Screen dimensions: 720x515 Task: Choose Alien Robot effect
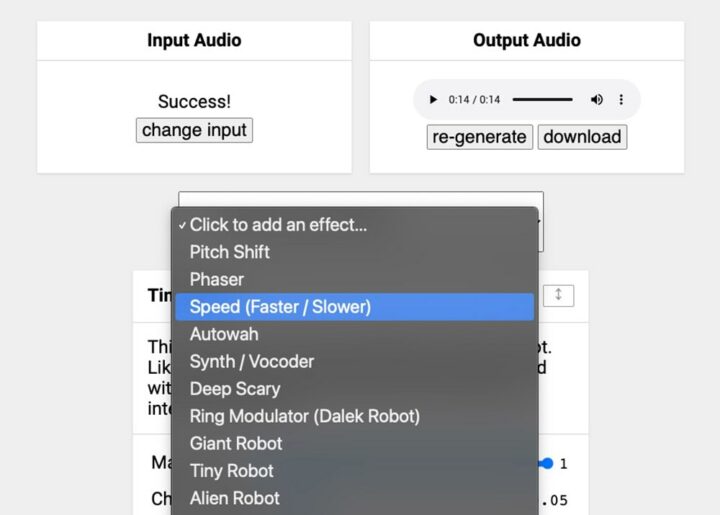coord(235,497)
